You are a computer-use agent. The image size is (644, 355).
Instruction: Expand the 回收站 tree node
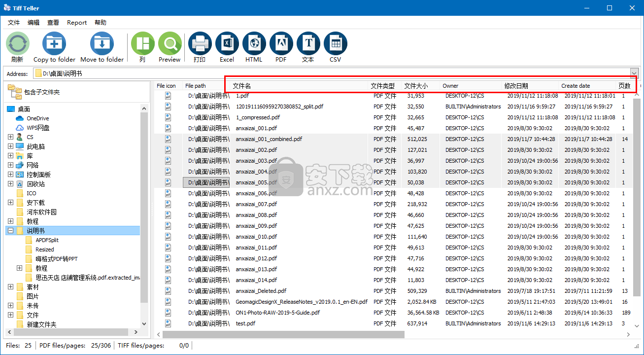pyautogui.click(x=10, y=184)
